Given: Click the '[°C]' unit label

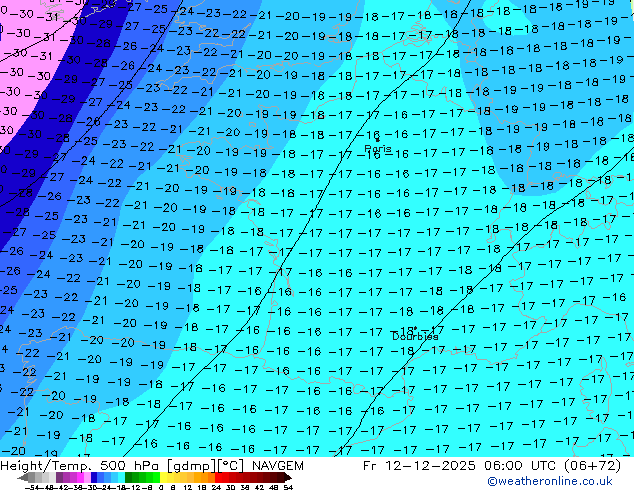Looking at the screenshot, I should click(231, 466).
